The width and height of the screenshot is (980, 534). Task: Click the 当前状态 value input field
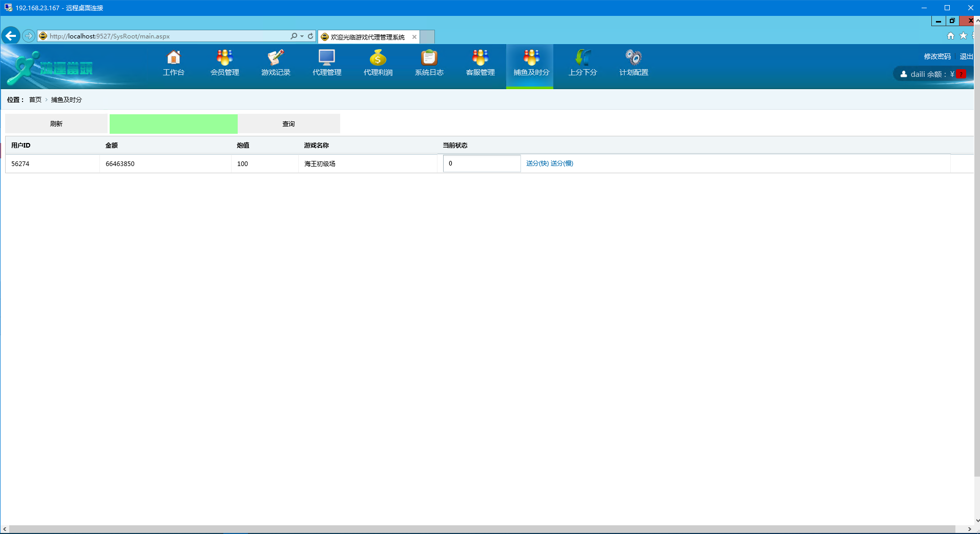482,163
